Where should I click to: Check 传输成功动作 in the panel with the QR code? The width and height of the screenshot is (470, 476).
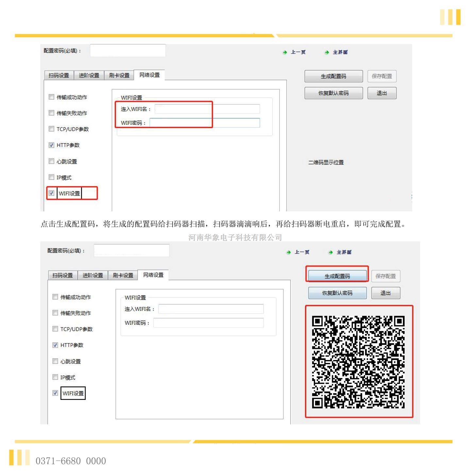[55, 297]
